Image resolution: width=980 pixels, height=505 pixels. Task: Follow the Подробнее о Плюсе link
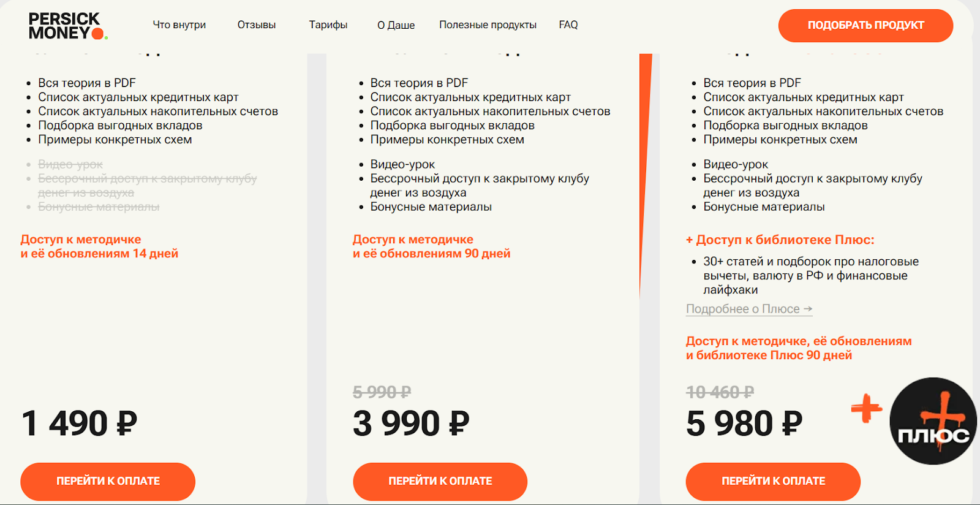(x=749, y=309)
